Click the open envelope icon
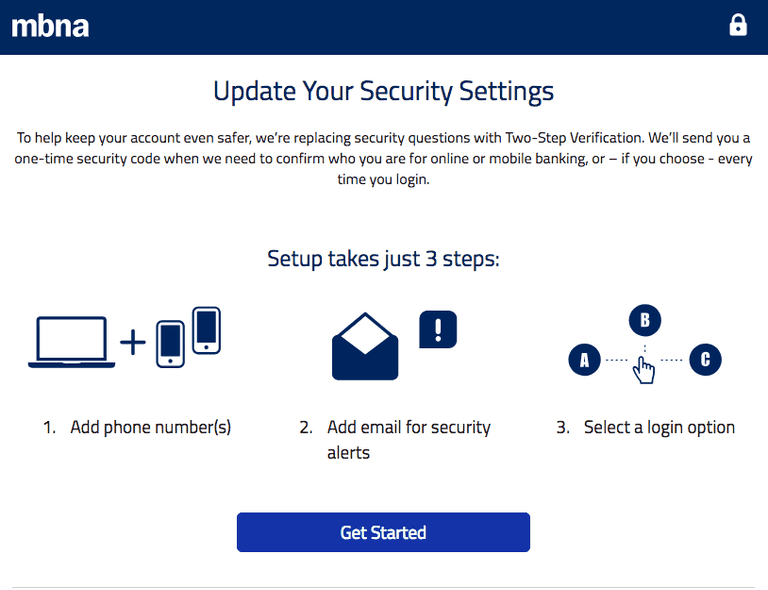 click(365, 346)
